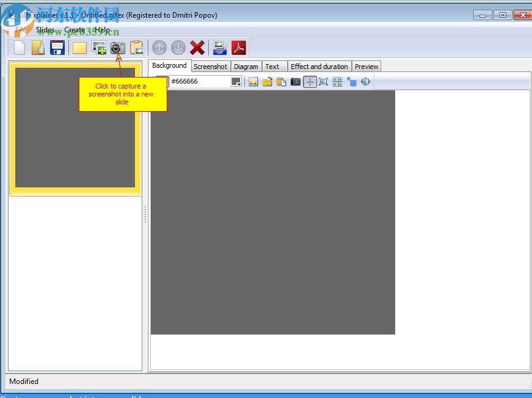Viewport: 532px width, 398px height.
Task: Select the gray slide thumbnail in the list
Action: click(75, 128)
